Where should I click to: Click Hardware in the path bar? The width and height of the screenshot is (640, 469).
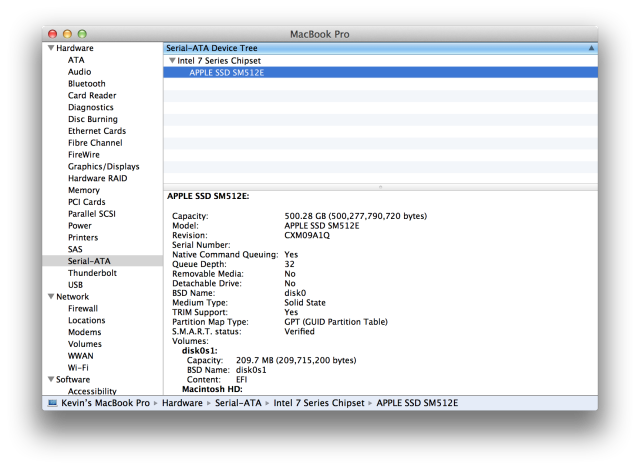[x=182, y=403]
